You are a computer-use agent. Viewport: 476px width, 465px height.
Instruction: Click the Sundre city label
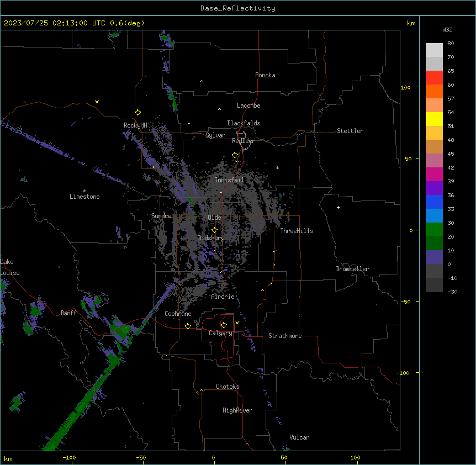161,216
